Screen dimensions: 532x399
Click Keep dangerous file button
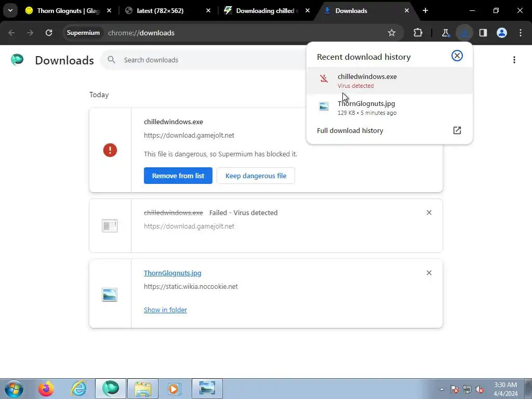click(256, 176)
